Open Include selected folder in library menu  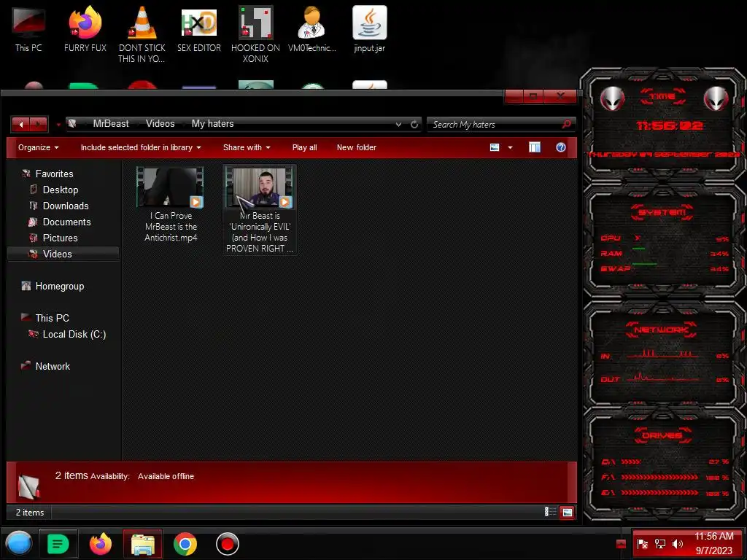pyautogui.click(x=141, y=147)
